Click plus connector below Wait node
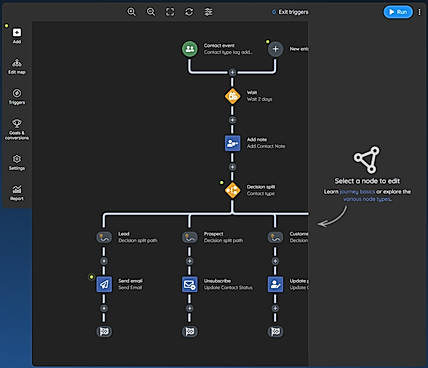The width and height of the screenshot is (428, 368). pyautogui.click(x=232, y=120)
